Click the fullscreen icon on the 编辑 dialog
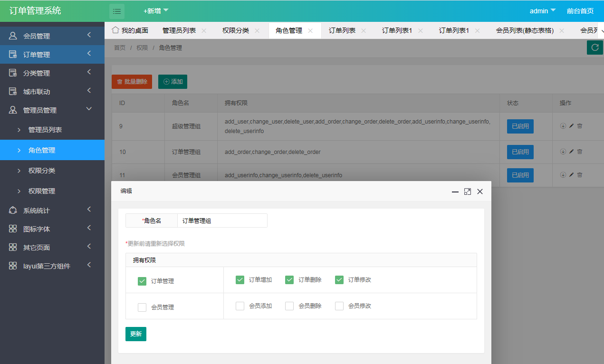 coord(467,191)
